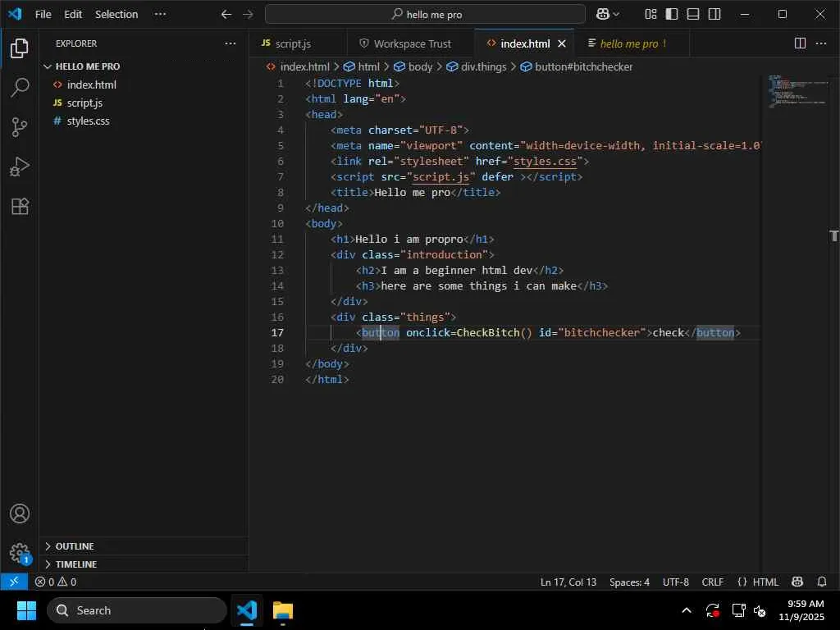The image size is (840, 630).
Task: Collapse the HELLO ME PRO folder
Action: point(87,66)
